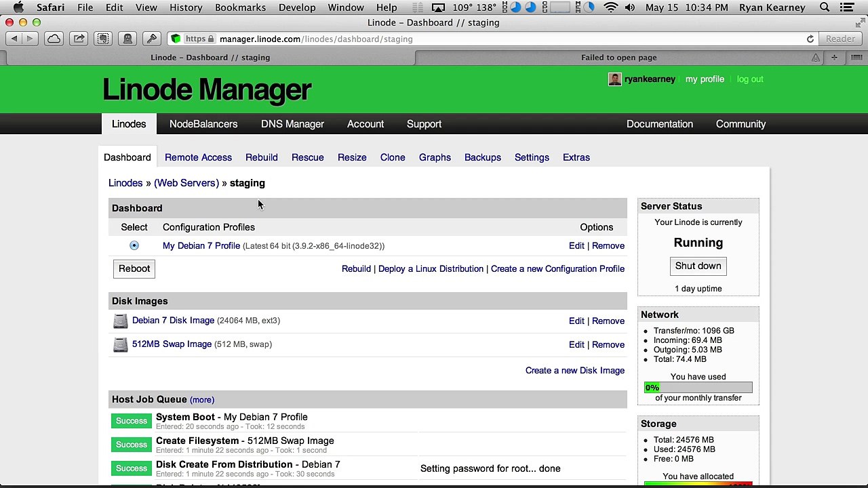The image size is (868, 488).
Task: Click the warning icon on failed tab
Action: 816,58
